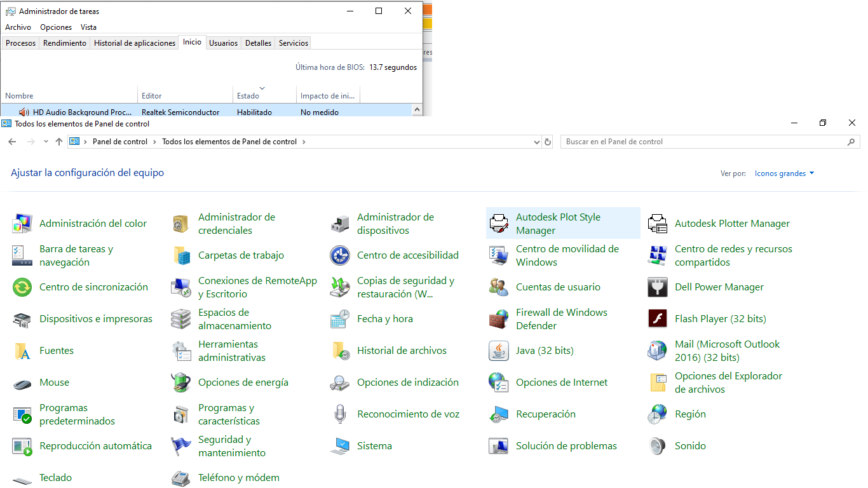Open Administración del color icon
The width and height of the screenshot is (868, 488).
[22, 224]
